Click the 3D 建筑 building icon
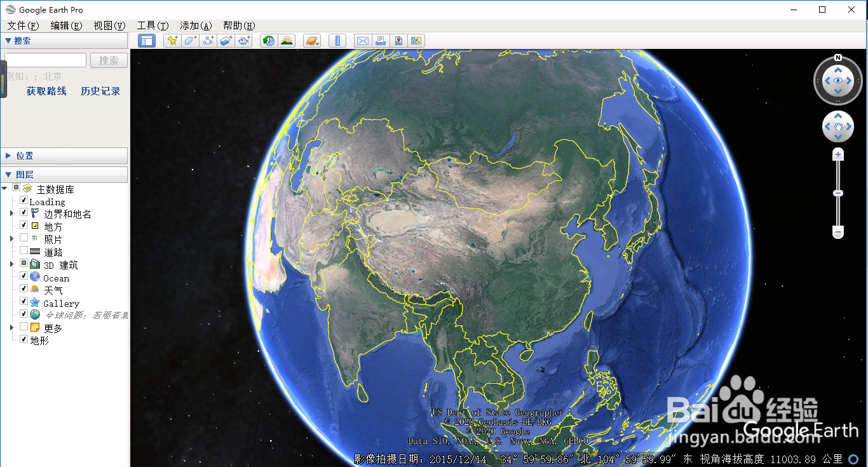The width and height of the screenshot is (868, 467). point(35,264)
